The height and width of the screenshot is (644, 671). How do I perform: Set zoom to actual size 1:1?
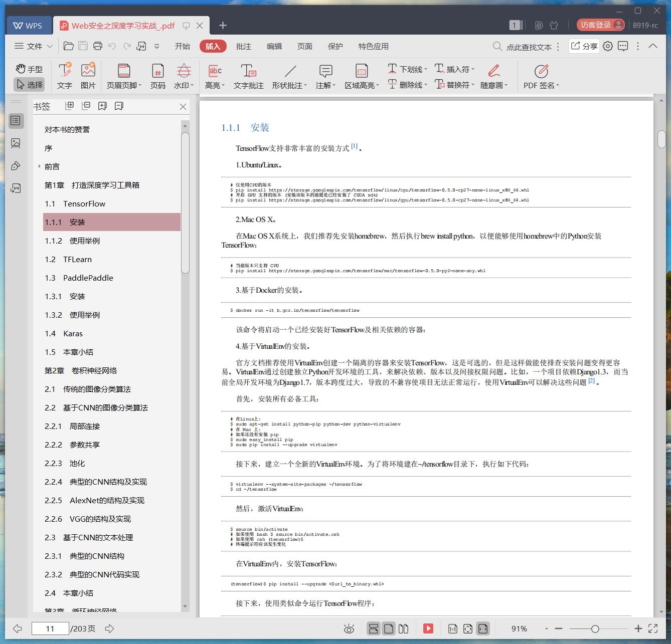[452, 628]
